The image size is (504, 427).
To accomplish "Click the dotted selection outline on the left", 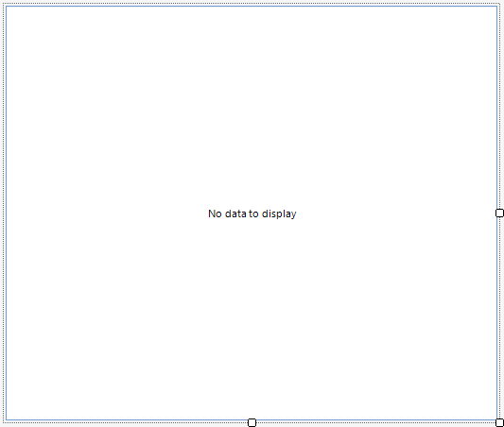I will coord(4,213).
